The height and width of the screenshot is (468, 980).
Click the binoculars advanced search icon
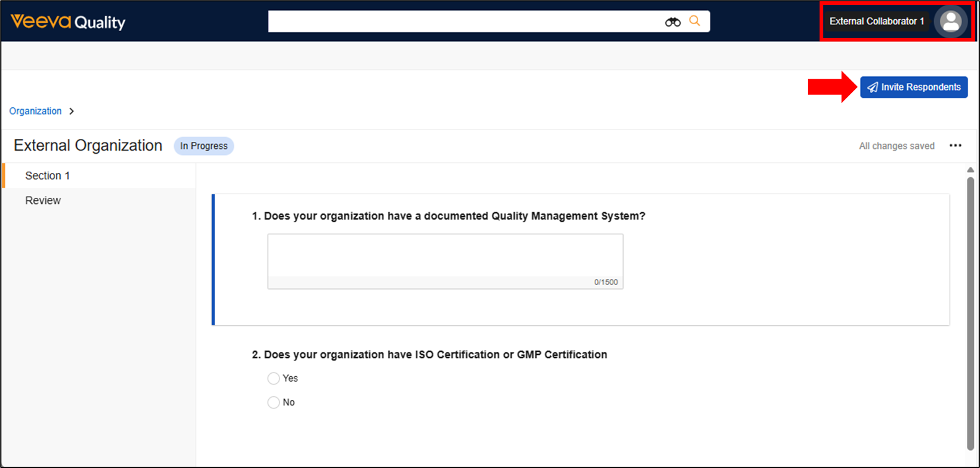(x=673, y=22)
